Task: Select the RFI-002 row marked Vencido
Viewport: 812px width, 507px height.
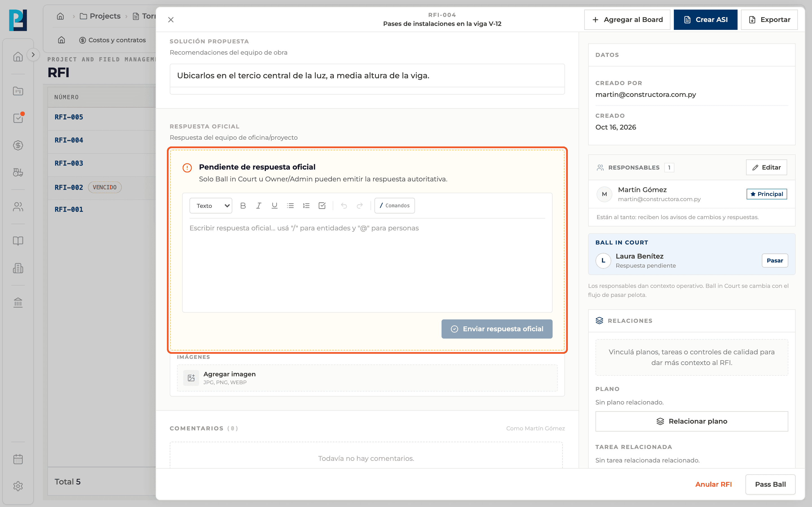Action: pyautogui.click(x=101, y=187)
